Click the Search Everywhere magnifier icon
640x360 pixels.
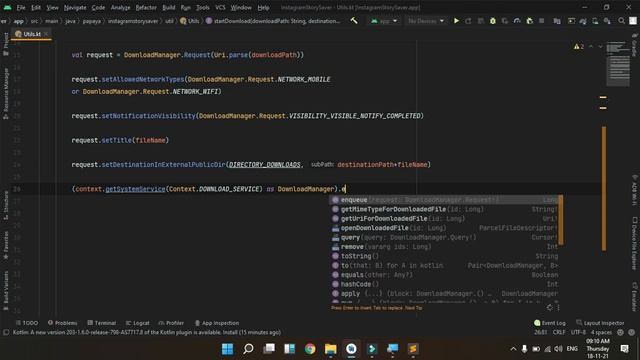(x=621, y=20)
